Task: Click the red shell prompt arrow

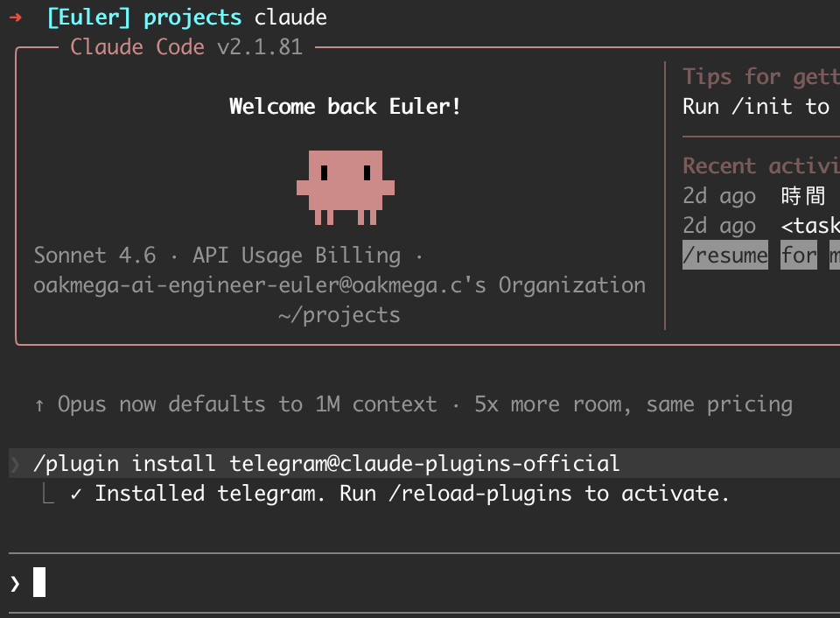Action: (16, 18)
